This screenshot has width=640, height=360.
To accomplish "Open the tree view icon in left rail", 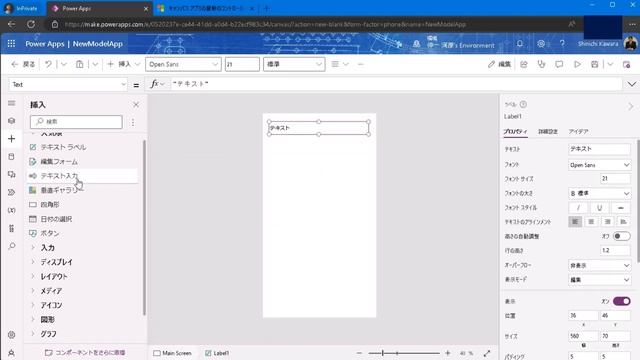I will point(11,121).
